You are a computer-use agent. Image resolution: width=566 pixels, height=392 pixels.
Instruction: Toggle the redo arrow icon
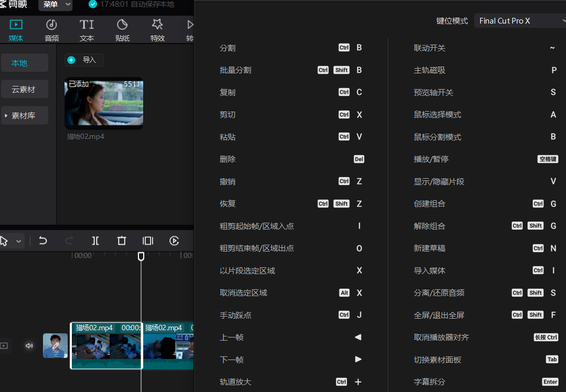[x=68, y=241]
